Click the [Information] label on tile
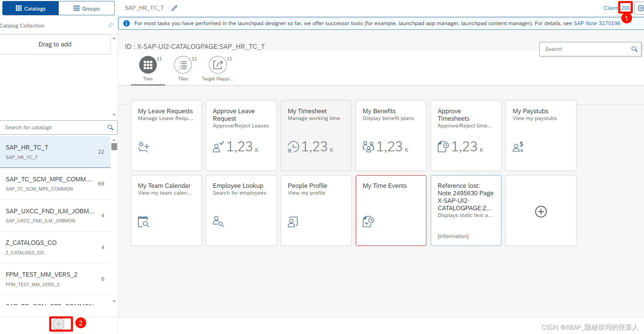Screen dimensions: 644x334 (x=453, y=236)
